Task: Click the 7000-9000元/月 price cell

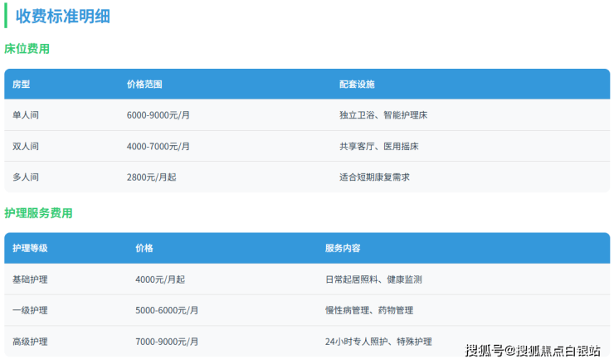Action: point(167,341)
